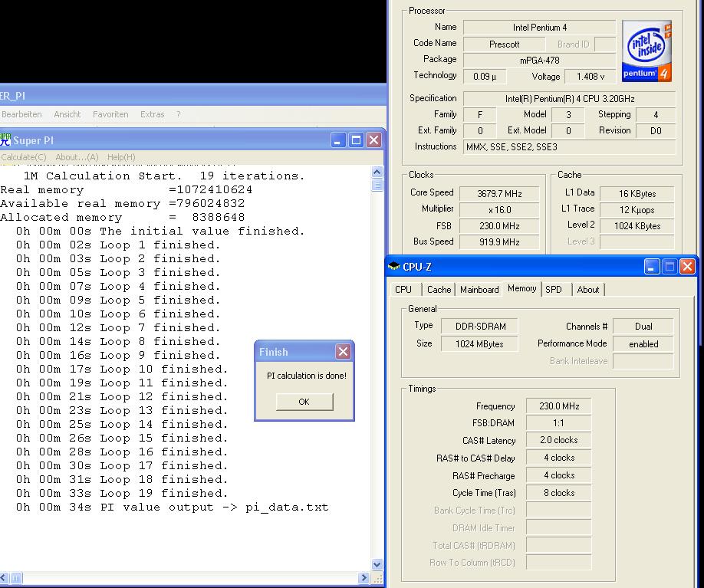This screenshot has width=704, height=588.
Task: Select the Memory tab in CPU-Z
Action: [x=521, y=288]
